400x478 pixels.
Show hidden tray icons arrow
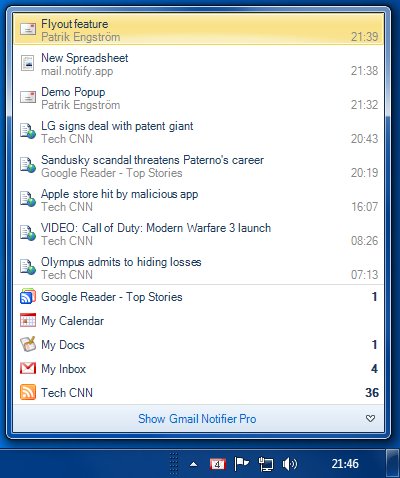coord(193,464)
